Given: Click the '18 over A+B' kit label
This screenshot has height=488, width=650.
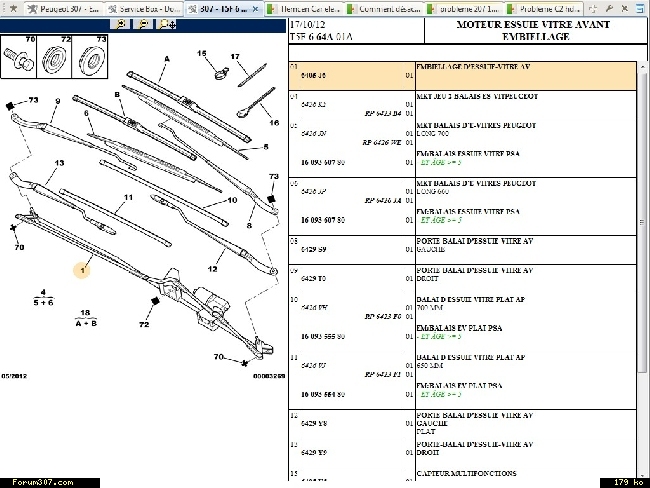Looking at the screenshot, I should 86,318.
